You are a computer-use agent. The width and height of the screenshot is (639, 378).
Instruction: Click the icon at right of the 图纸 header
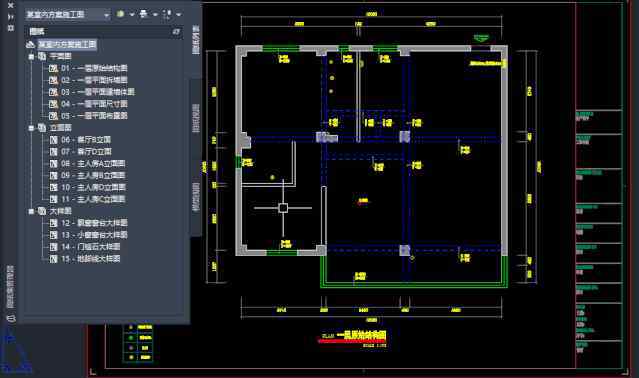tap(176, 31)
